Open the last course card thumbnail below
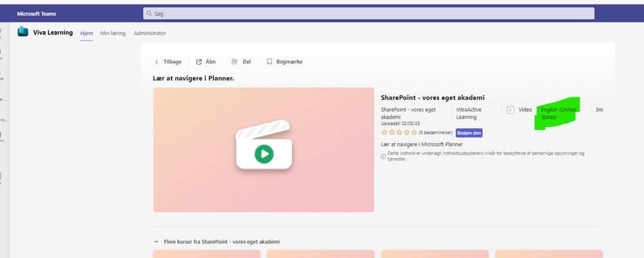The image size is (644, 258). coord(549,253)
